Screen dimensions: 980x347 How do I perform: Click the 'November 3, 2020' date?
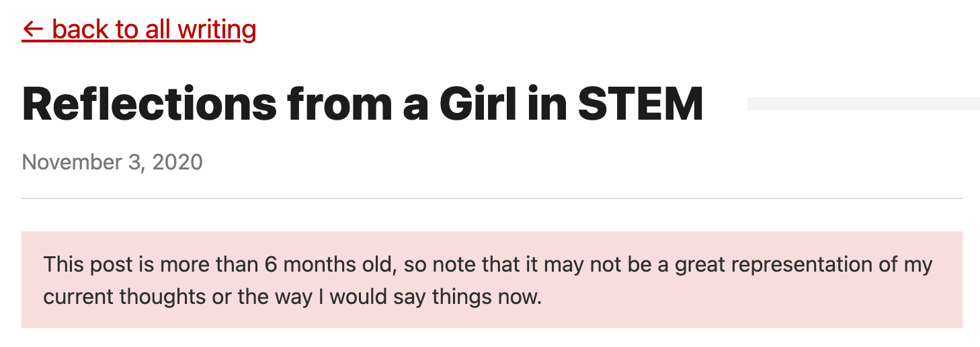pos(112,162)
